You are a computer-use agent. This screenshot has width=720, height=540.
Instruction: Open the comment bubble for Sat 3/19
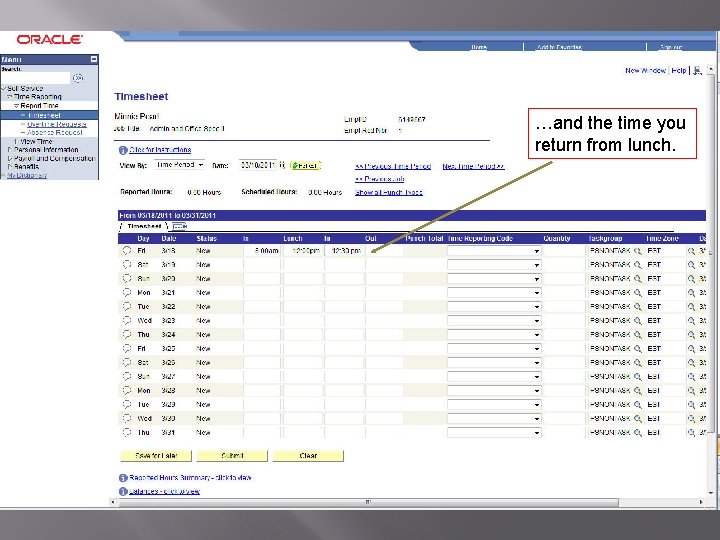pos(127,264)
